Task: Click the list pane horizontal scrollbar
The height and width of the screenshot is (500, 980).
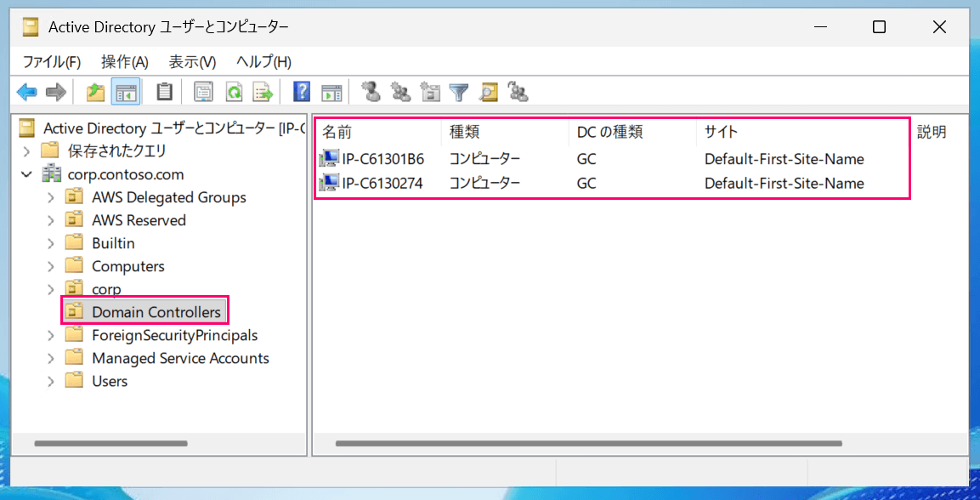Action: coord(589,444)
